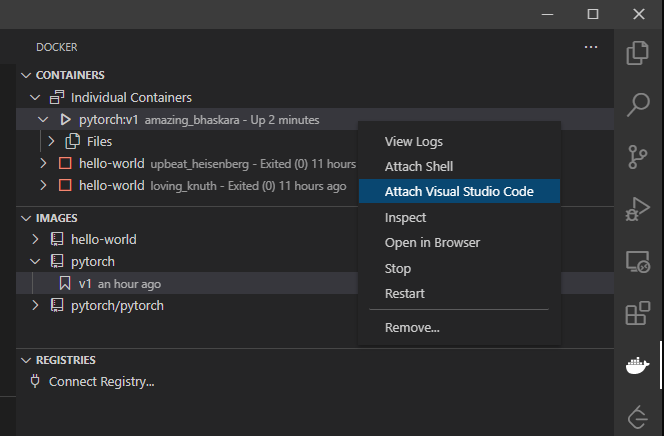
Task: Expand the pytorch/pytorch image node
Action: coord(36,305)
